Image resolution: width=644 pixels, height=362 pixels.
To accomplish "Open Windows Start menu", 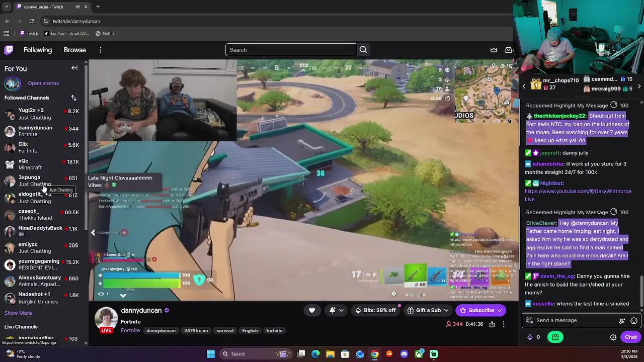I will [x=211, y=354].
